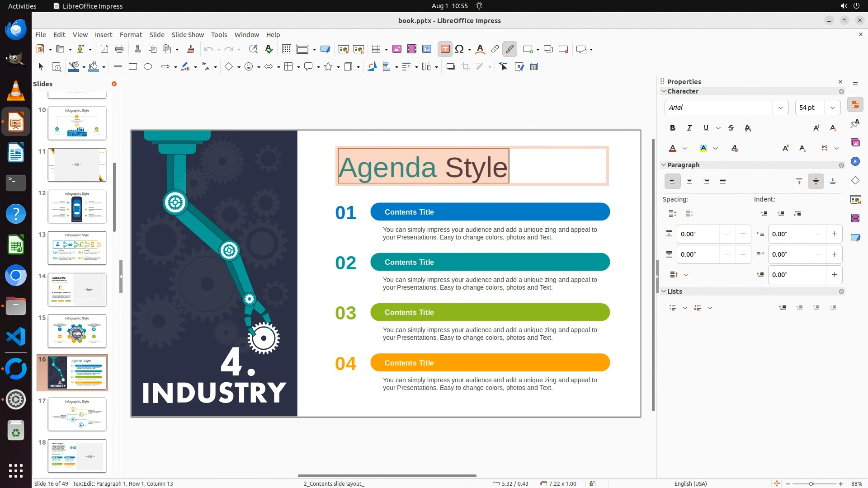Click the Display Grid toolbar icon
Viewport: 868px width, 488px height.
click(286, 49)
